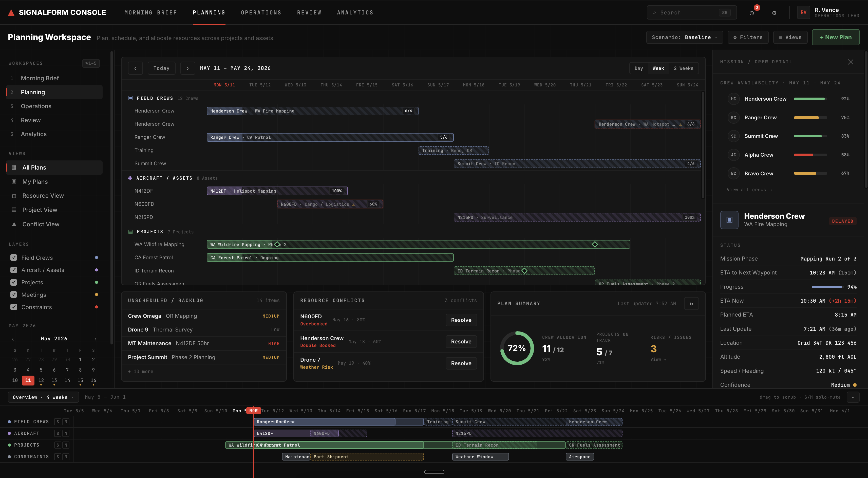
Task: Click the All Plans view icon
Action: 14,168
